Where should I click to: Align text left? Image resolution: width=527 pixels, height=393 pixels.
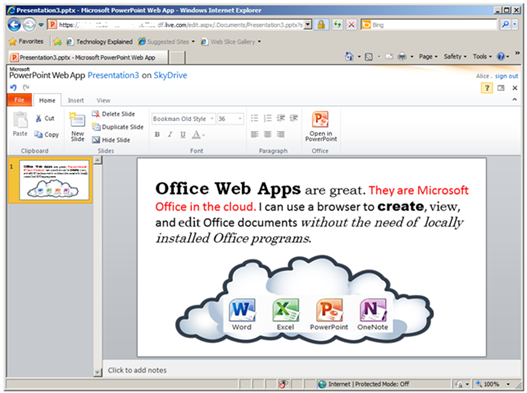[254, 134]
